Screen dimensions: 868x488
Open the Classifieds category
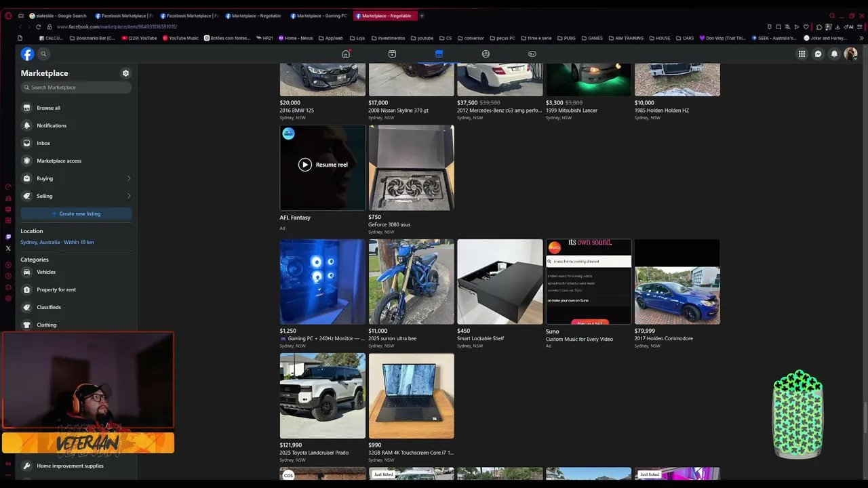(76, 307)
